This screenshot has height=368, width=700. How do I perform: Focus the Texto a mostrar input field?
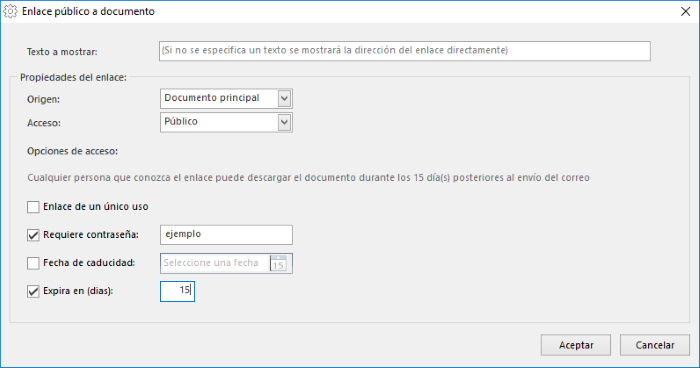click(404, 51)
